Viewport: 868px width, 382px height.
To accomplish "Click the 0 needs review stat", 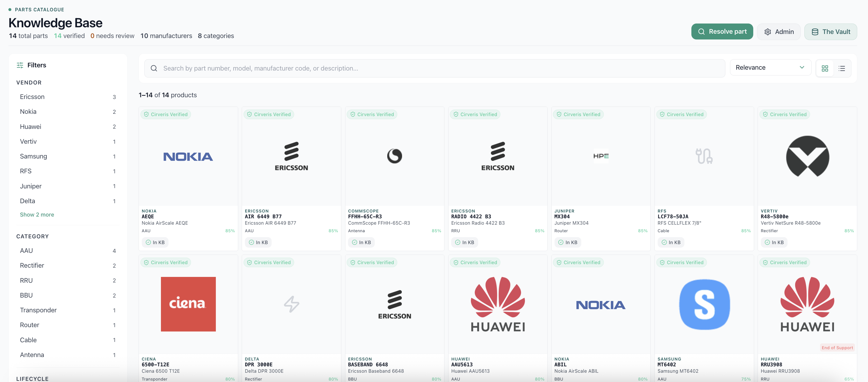I will (112, 36).
